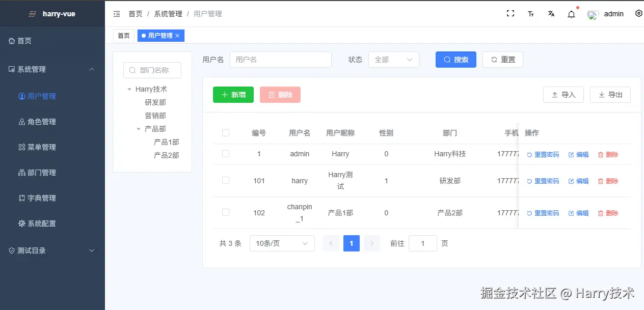Open the font size adjustment icon
The height and width of the screenshot is (310, 644).
point(530,13)
